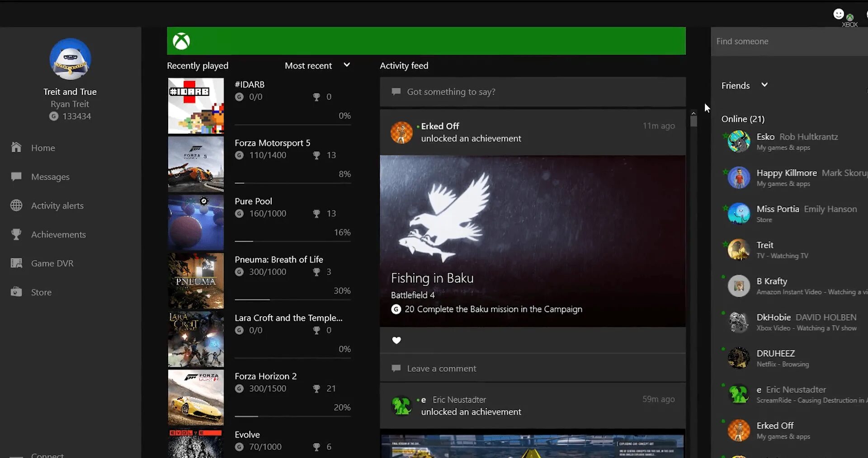The image size is (868, 458).
Task: Open B Krafty's friend avatar
Action: coord(739,286)
